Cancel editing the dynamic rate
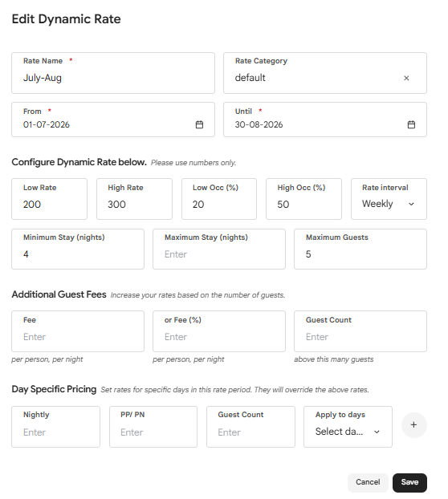448x499 pixels. pos(368,482)
